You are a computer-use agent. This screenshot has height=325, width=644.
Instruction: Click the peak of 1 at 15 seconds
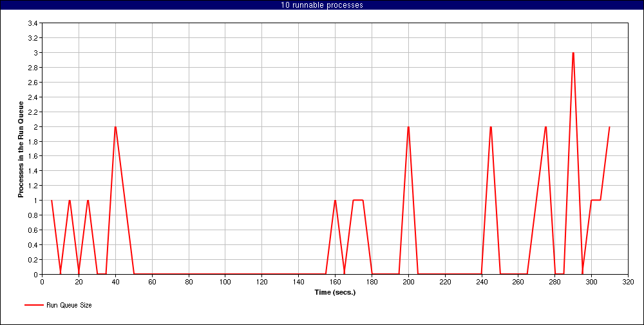(x=70, y=201)
